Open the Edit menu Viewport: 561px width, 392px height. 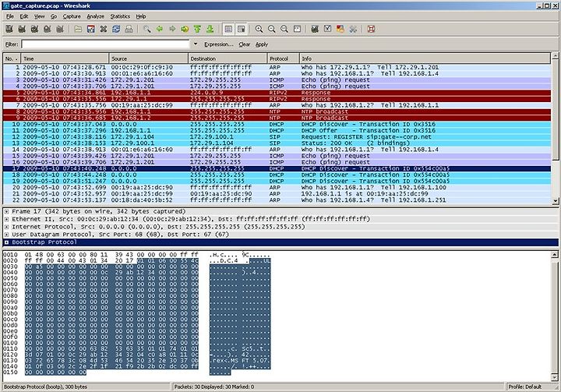point(24,16)
